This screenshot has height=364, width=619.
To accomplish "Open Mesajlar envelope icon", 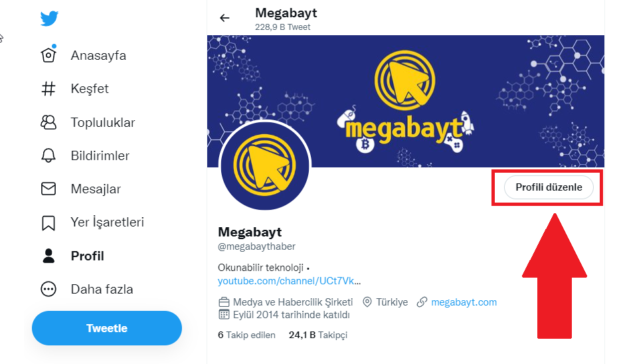I will [x=48, y=189].
